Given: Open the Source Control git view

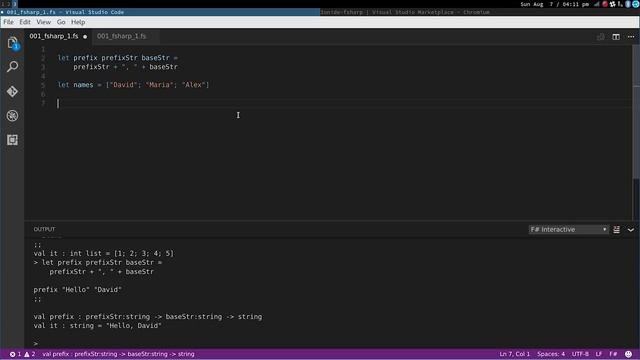Looking at the screenshot, I should 12,91.
